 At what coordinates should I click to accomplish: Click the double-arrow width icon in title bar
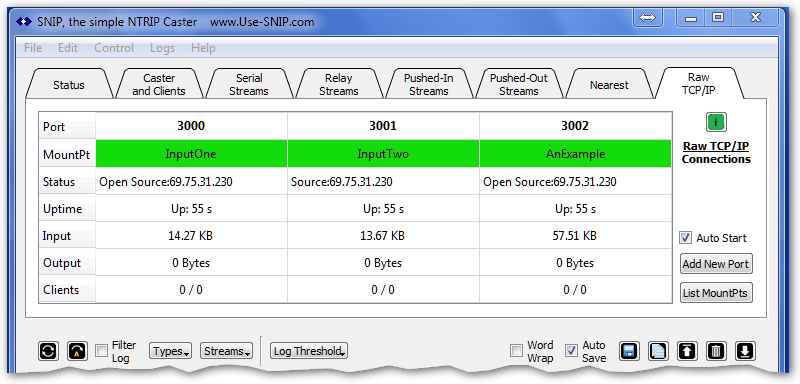(x=647, y=18)
